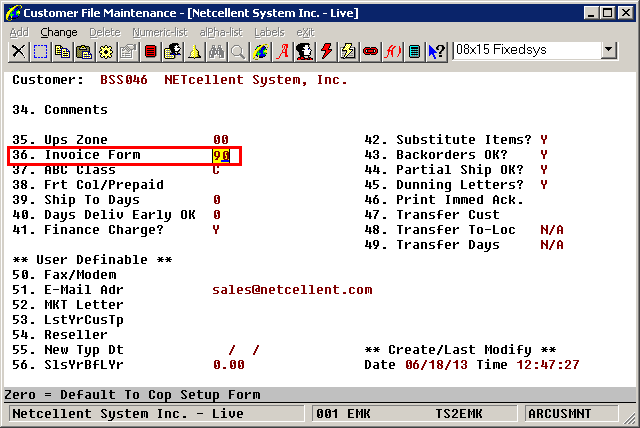Viewport: 640px width, 428px height.
Task: Open the cyan calculator icon
Action: click(415, 52)
